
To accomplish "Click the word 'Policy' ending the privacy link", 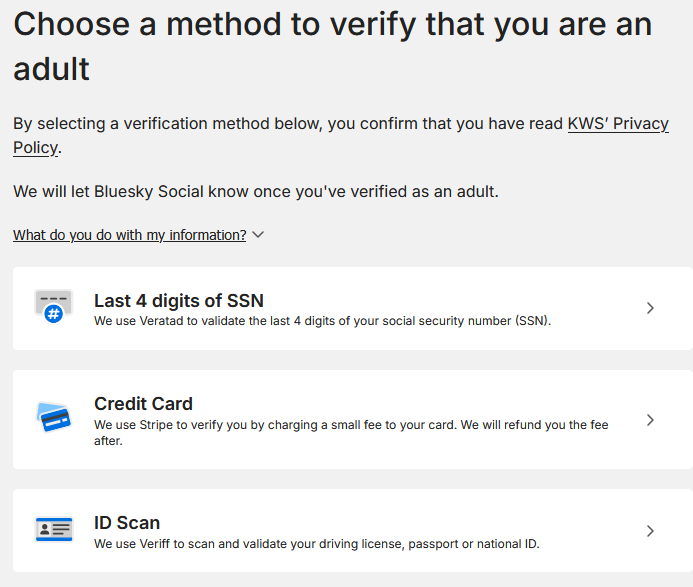I will click(35, 148).
